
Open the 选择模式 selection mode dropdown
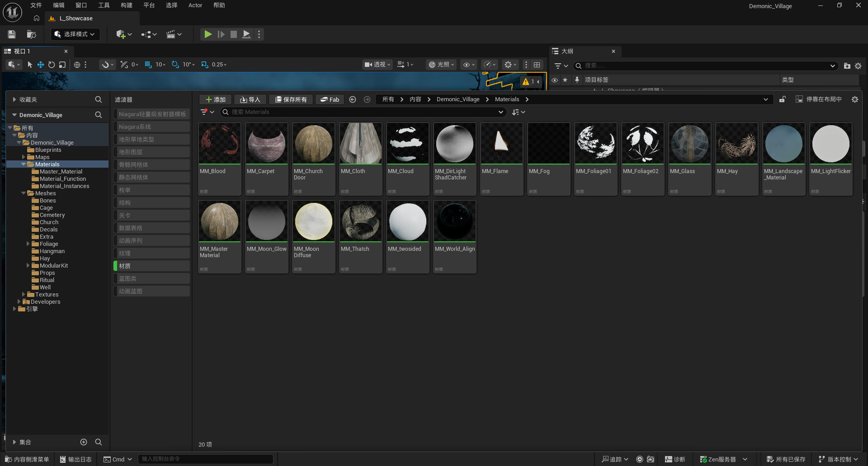pyautogui.click(x=75, y=34)
